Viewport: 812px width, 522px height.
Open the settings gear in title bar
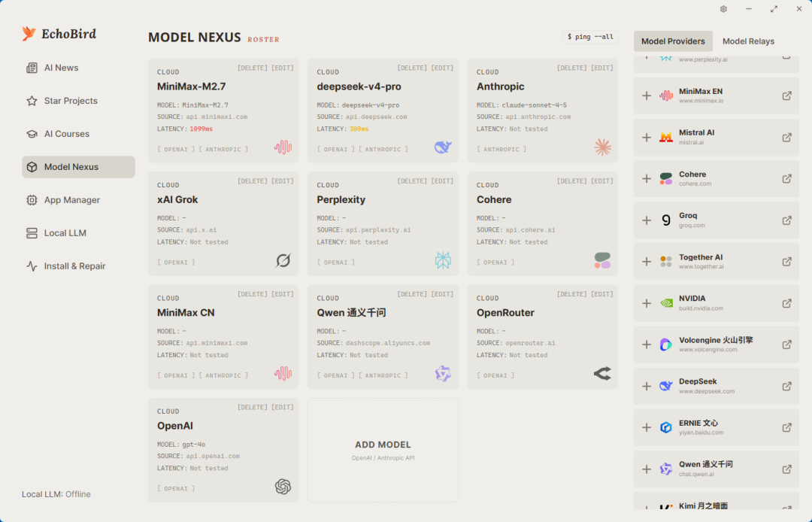pyautogui.click(x=723, y=9)
